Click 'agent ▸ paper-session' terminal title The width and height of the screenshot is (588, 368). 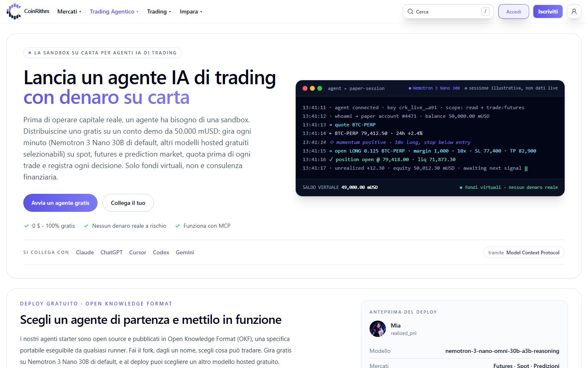[356, 88]
